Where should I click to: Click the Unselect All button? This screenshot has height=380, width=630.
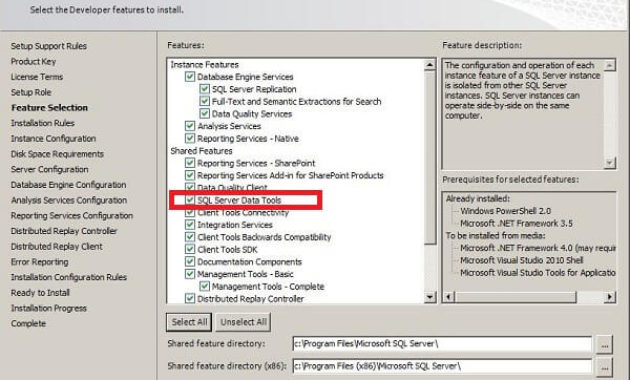tap(243, 322)
